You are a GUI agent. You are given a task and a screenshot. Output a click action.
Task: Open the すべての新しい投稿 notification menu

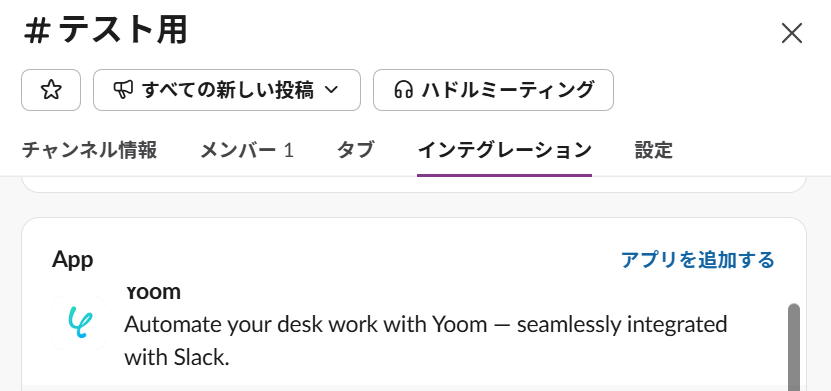227,90
